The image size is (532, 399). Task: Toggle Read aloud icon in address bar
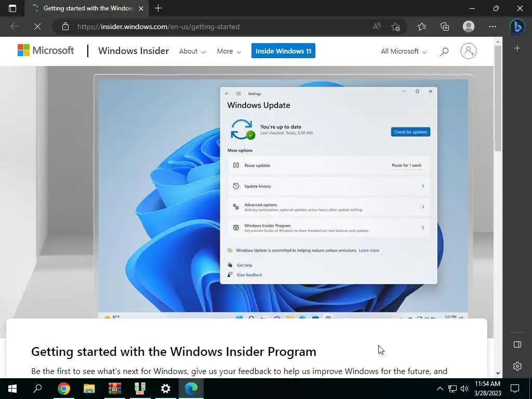pos(377,26)
